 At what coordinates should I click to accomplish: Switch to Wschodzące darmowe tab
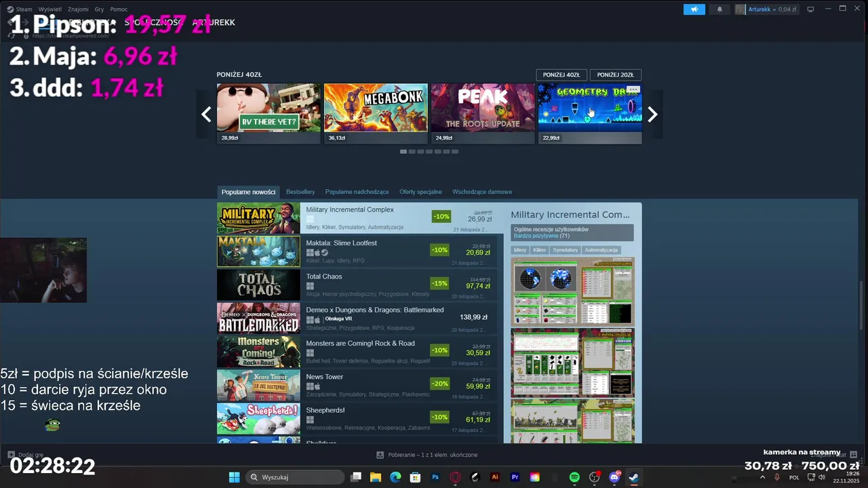(482, 192)
